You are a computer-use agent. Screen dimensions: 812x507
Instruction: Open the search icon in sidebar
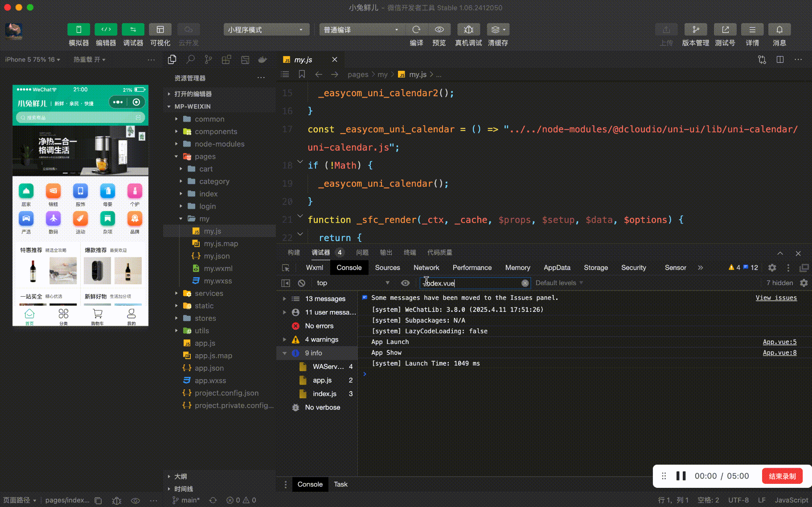190,59
